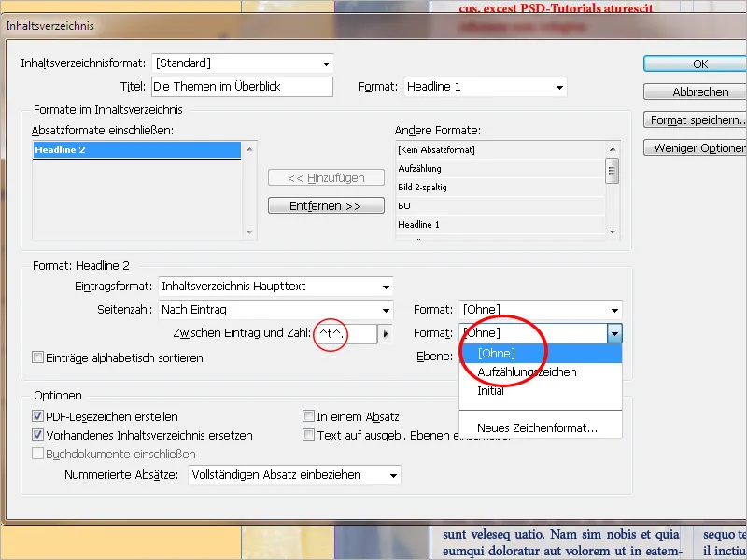The width and height of the screenshot is (747, 560).
Task: Open the Nummerierte Absätze dropdown
Action: (x=294, y=475)
